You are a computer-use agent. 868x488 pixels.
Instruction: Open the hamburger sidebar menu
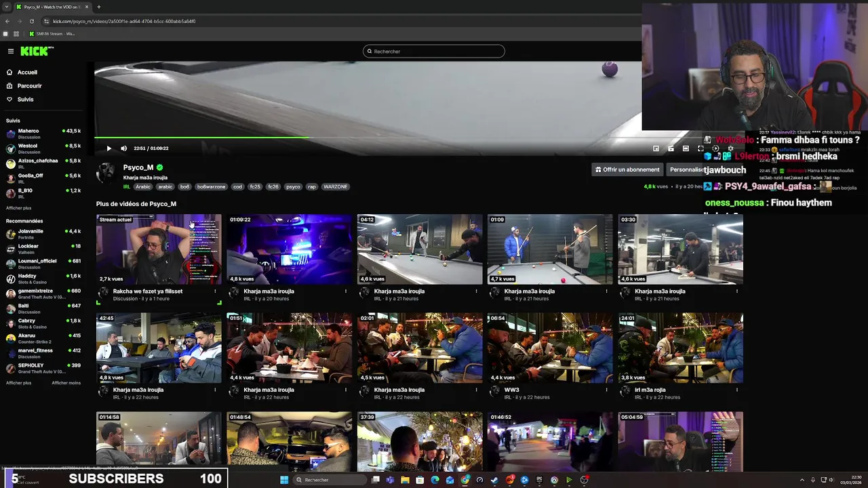point(11,51)
